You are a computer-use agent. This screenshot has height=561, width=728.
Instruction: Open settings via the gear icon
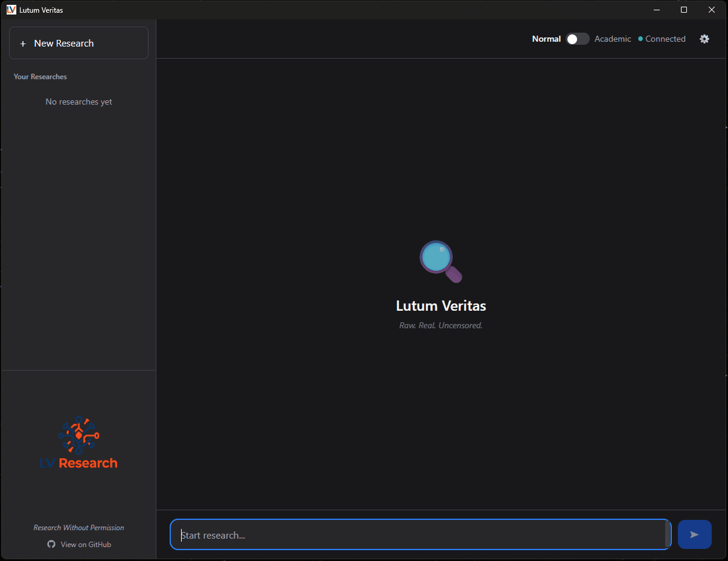(x=704, y=39)
